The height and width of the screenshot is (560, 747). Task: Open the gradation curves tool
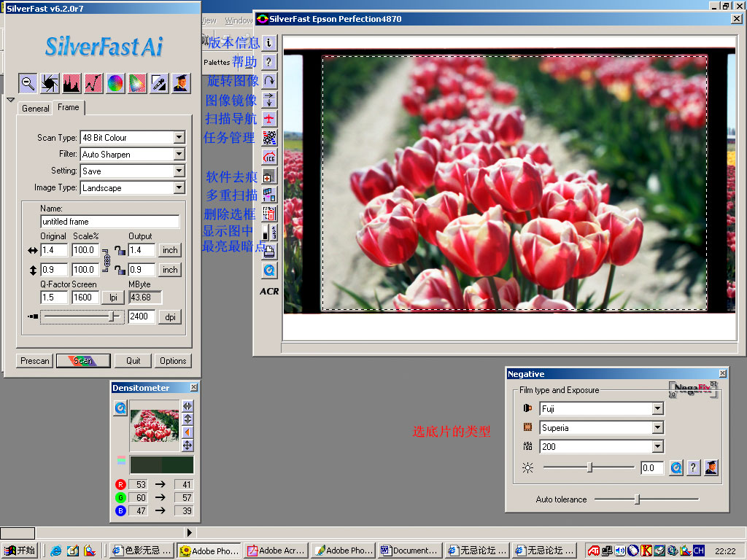(x=93, y=83)
